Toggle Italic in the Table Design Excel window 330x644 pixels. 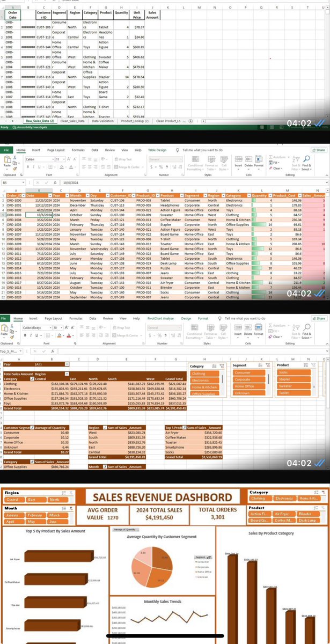coord(33,167)
